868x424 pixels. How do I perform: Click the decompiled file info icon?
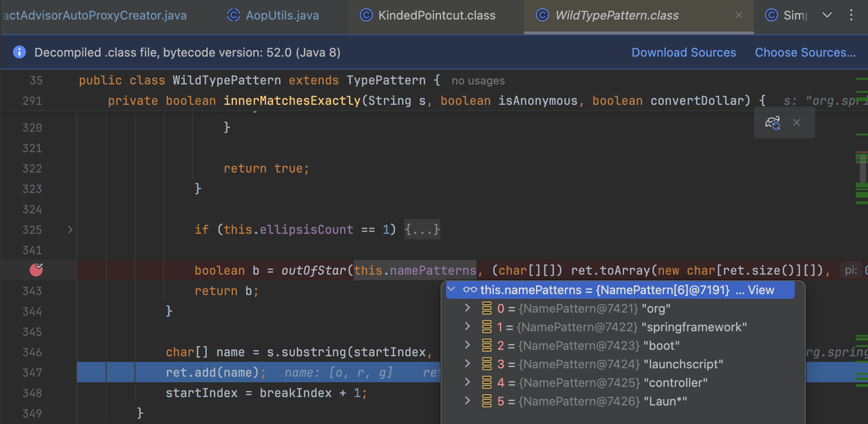19,52
